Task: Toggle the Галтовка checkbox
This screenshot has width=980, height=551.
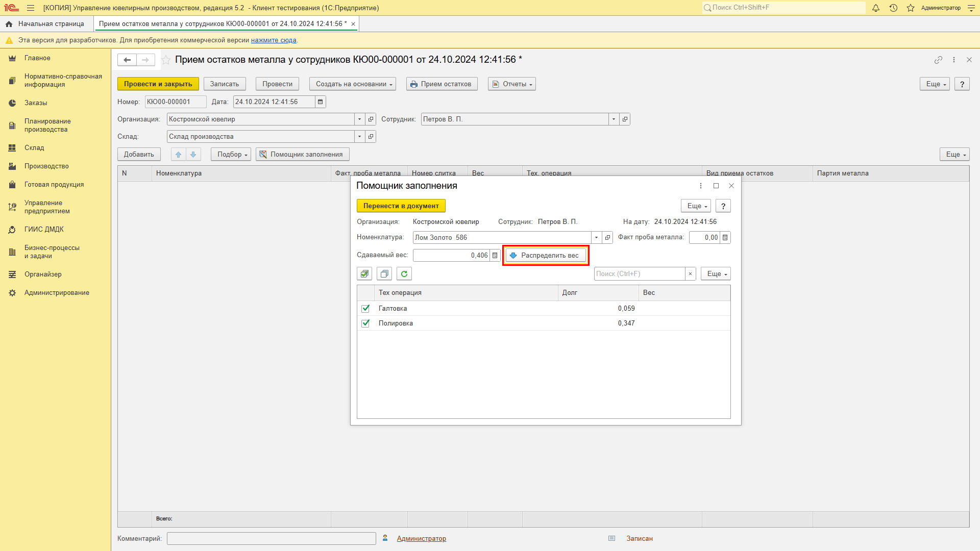Action: (365, 309)
